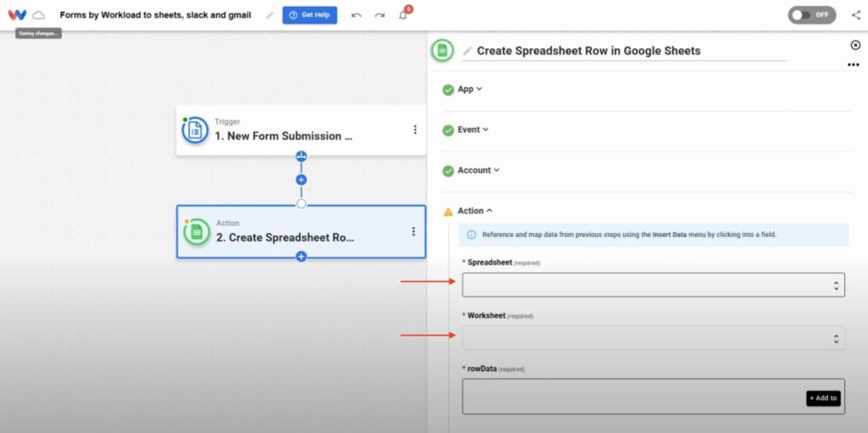Collapse the Action section
Viewport: 868px width, 433px height.
coord(475,211)
